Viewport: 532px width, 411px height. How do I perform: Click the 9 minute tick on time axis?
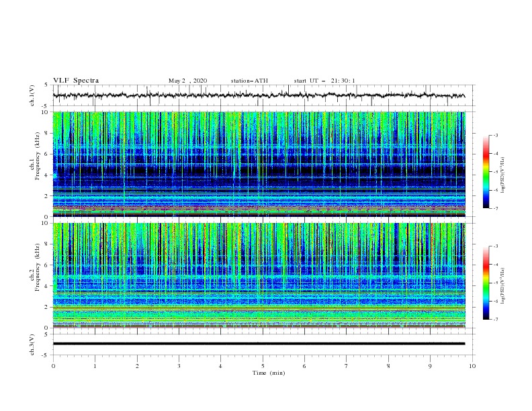pos(430,366)
